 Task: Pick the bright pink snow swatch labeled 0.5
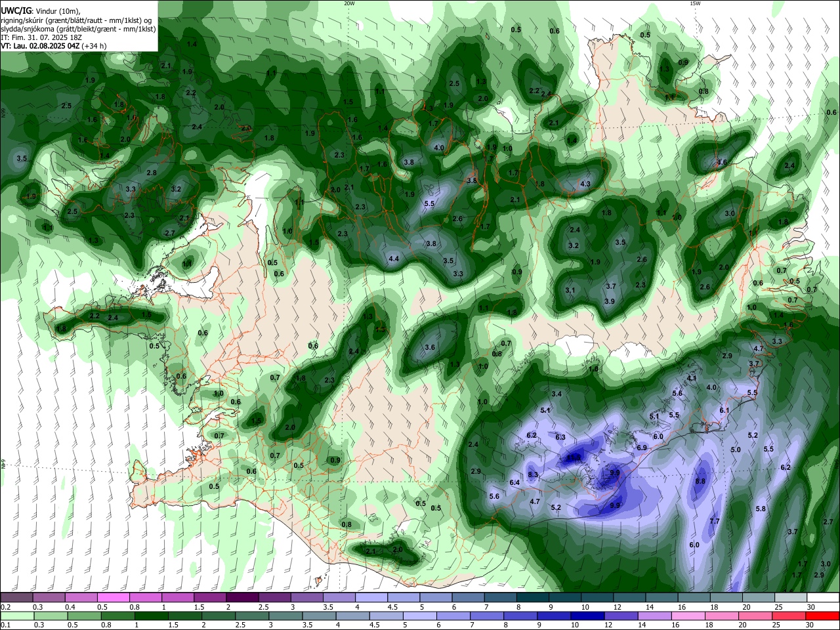113,598
